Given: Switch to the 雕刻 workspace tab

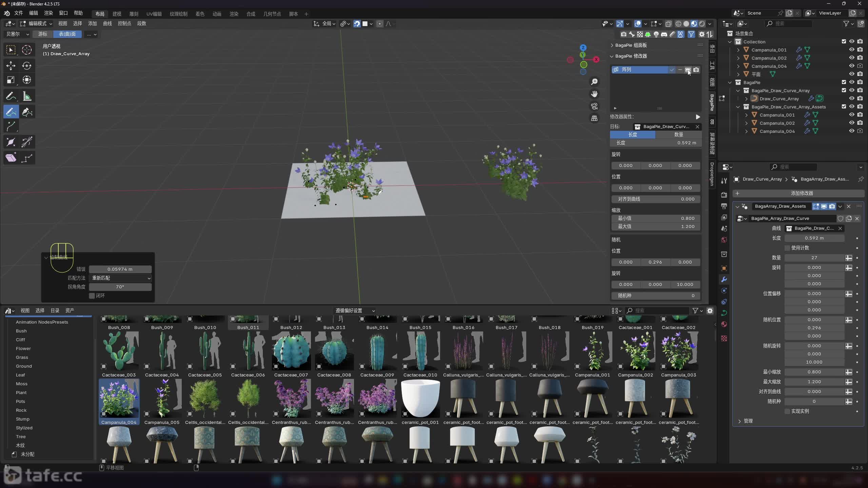Looking at the screenshot, I should pos(134,14).
